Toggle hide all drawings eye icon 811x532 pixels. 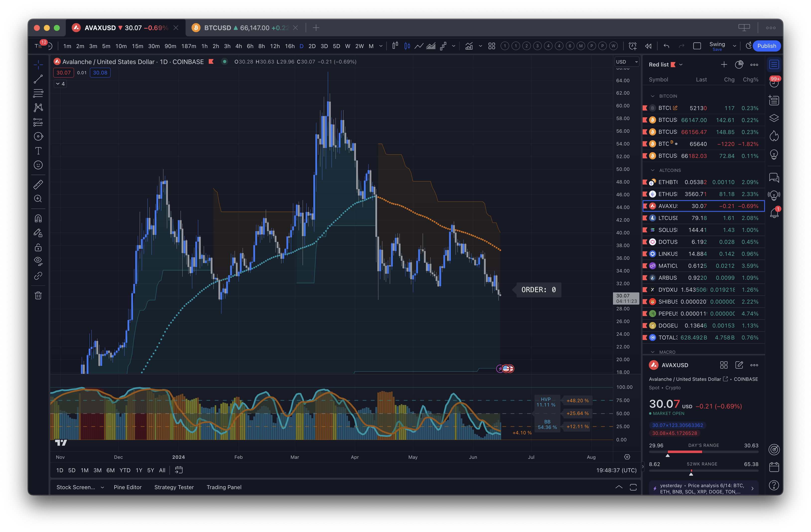38,262
